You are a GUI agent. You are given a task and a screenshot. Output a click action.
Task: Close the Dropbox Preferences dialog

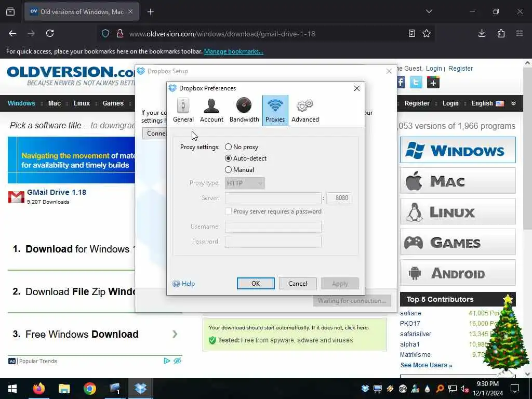356,88
